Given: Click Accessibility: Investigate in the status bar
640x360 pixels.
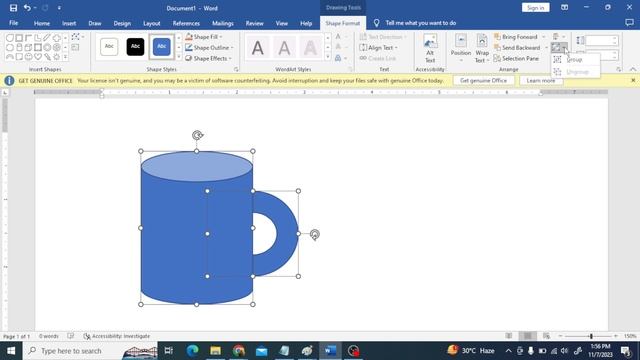Looking at the screenshot, I should (x=117, y=336).
